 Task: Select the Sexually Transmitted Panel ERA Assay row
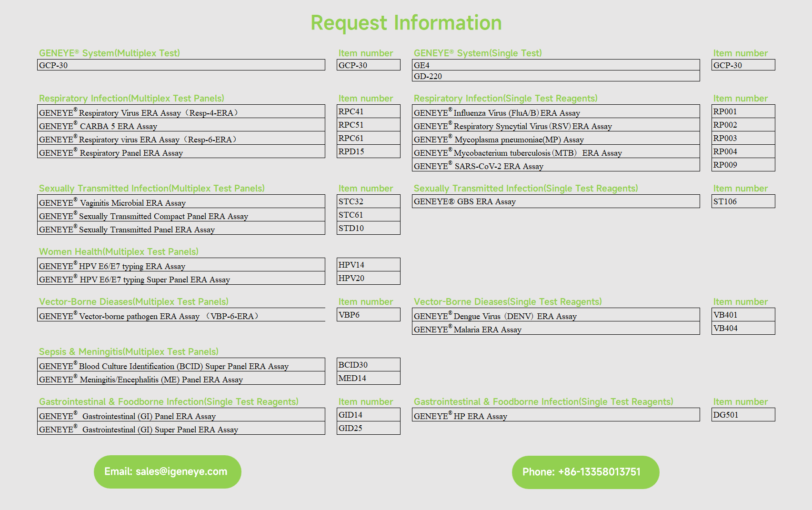point(181,228)
